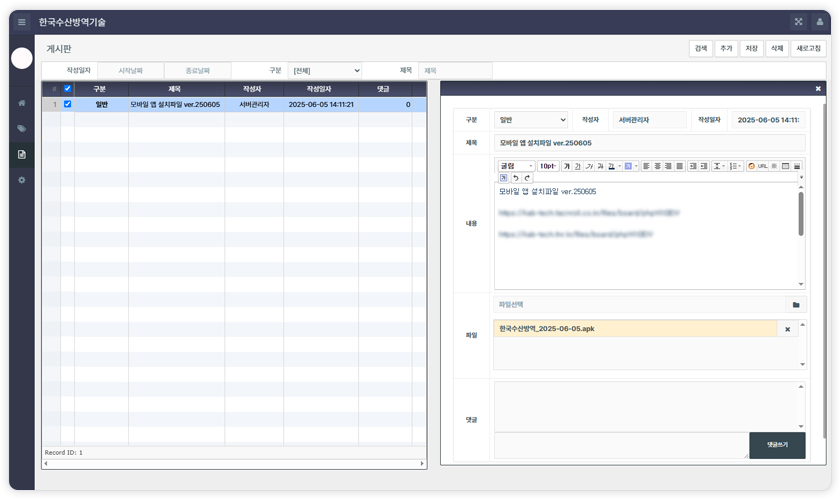Center align the editor text
This screenshot has width=840, height=500.
657,166
